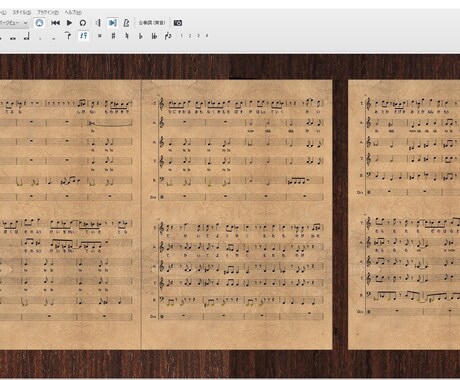
Task: Toggle pan score during playback
Action: (113, 23)
